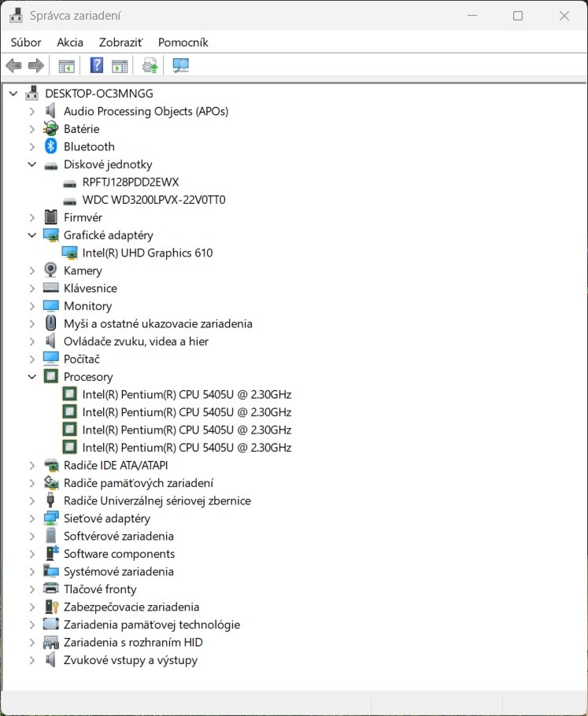Click the Forward arrow toolbar icon
Viewport: 588px width, 716px height.
tap(36, 66)
